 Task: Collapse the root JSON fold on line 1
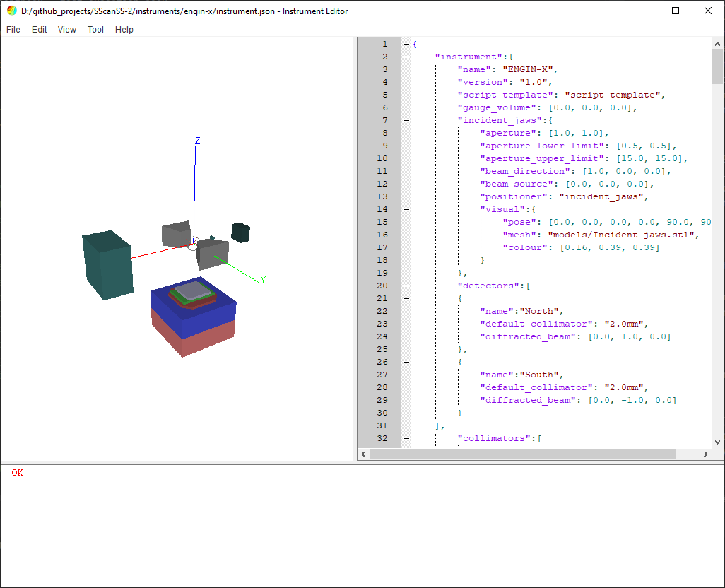(405, 44)
